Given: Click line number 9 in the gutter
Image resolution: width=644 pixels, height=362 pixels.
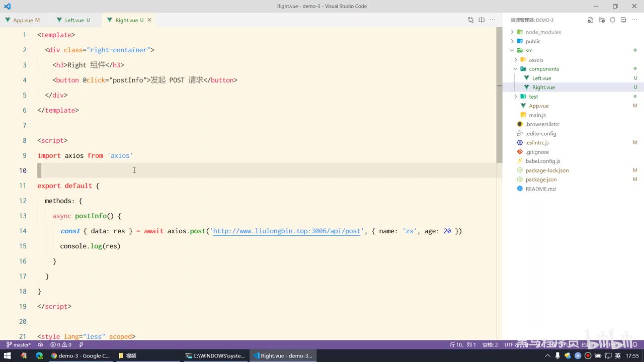Looking at the screenshot, I should (x=25, y=156).
